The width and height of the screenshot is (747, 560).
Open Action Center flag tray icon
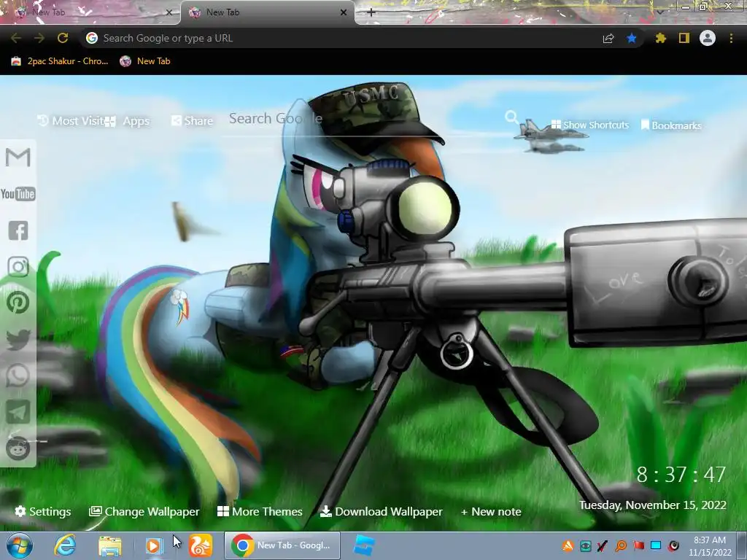tap(638, 545)
